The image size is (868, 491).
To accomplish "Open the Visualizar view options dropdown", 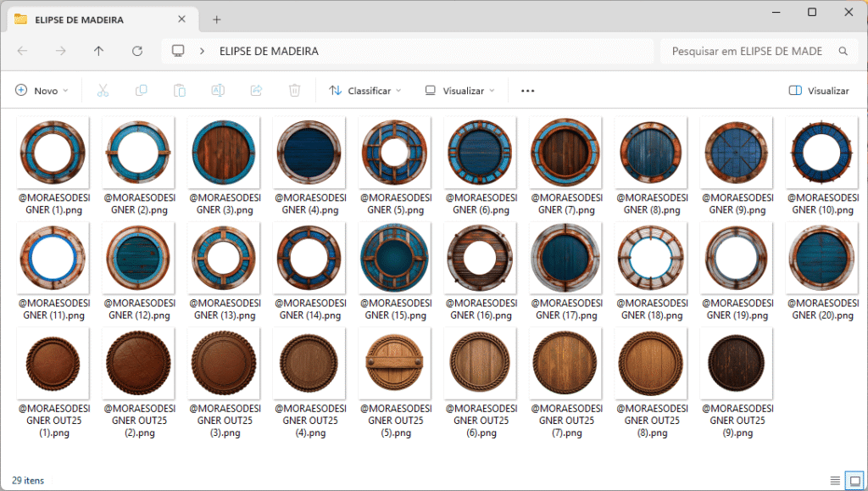I will point(459,90).
